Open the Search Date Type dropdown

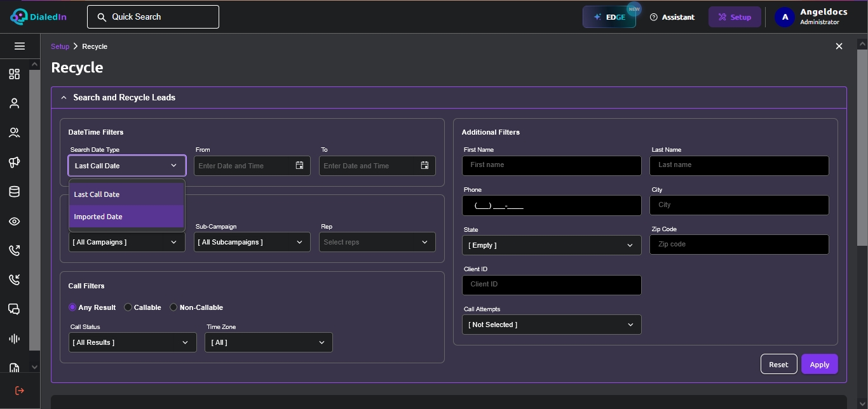[x=127, y=166]
